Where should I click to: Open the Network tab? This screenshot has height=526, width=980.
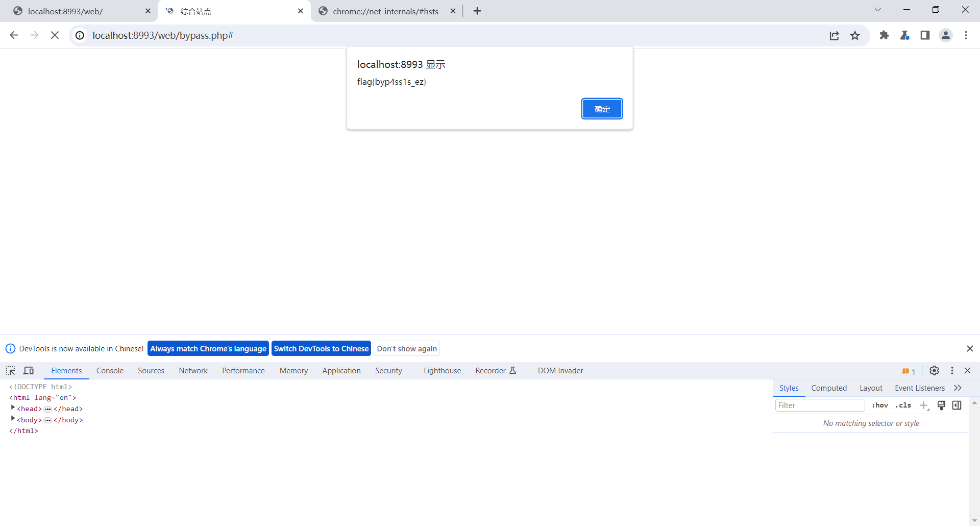tap(193, 371)
